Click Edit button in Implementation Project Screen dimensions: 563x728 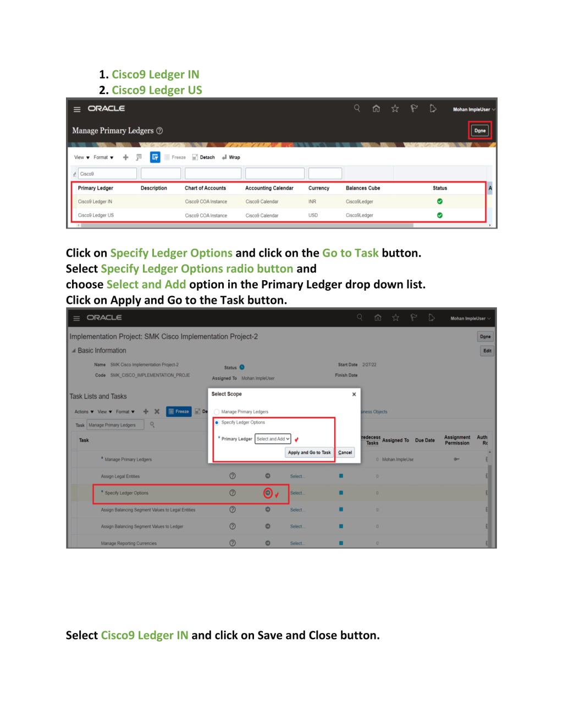tap(487, 351)
